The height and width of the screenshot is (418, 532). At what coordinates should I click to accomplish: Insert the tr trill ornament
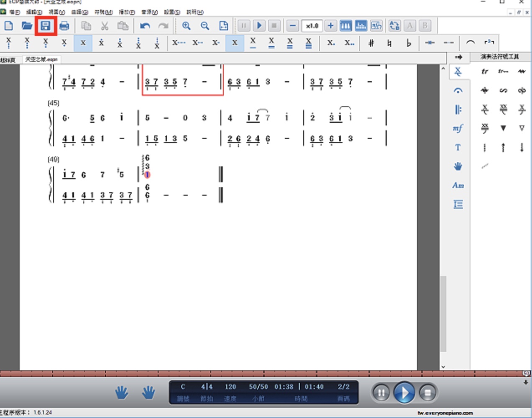coord(485,71)
